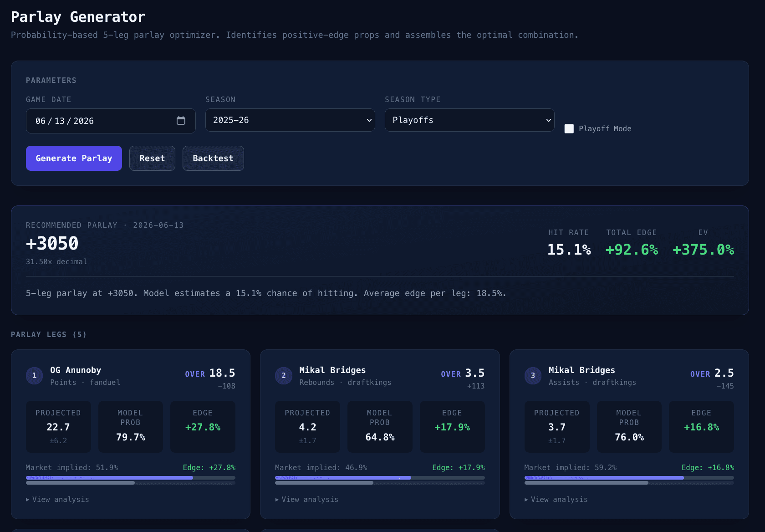Image resolution: width=765 pixels, height=532 pixels.
Task: Click OVER 3.5 line for Bridges Rebounds
Action: coord(463,373)
